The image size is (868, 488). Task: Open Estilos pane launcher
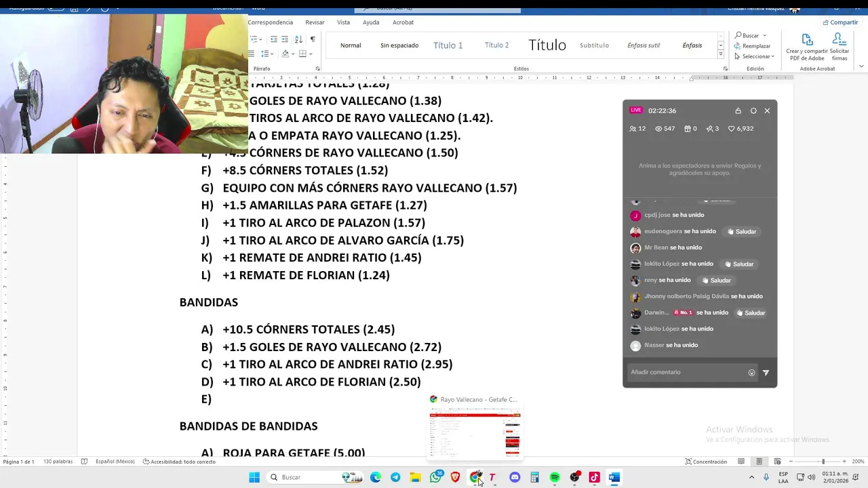click(725, 68)
